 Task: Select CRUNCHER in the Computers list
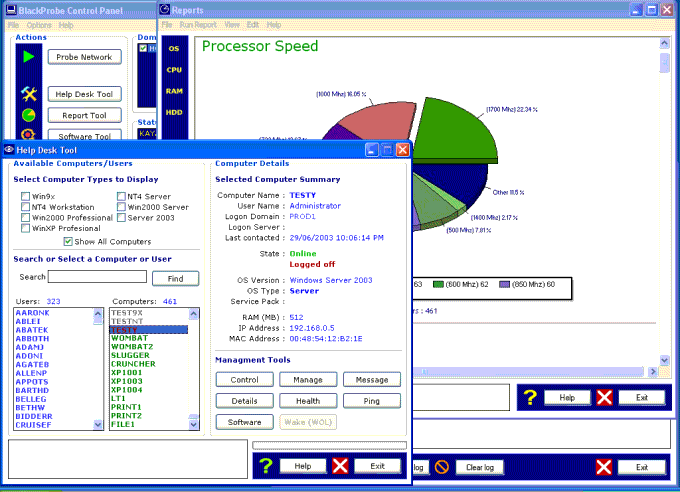pyautogui.click(x=148, y=364)
